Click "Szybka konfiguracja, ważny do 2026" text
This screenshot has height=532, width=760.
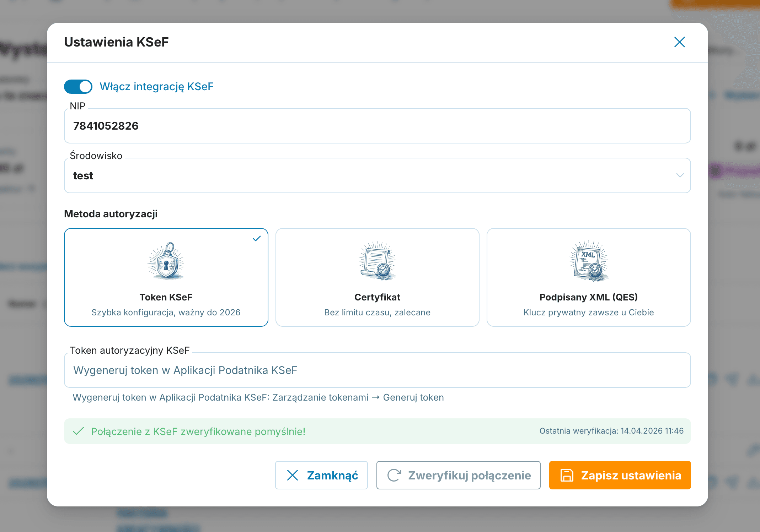(166, 313)
